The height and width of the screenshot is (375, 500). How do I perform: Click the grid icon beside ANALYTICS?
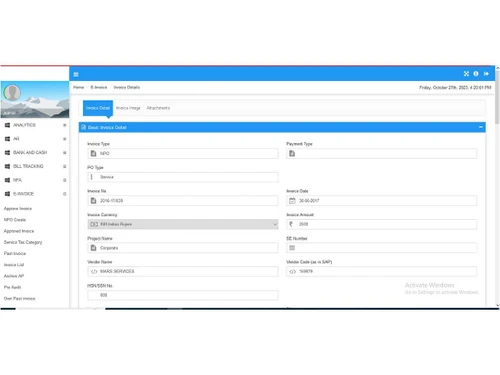7,125
